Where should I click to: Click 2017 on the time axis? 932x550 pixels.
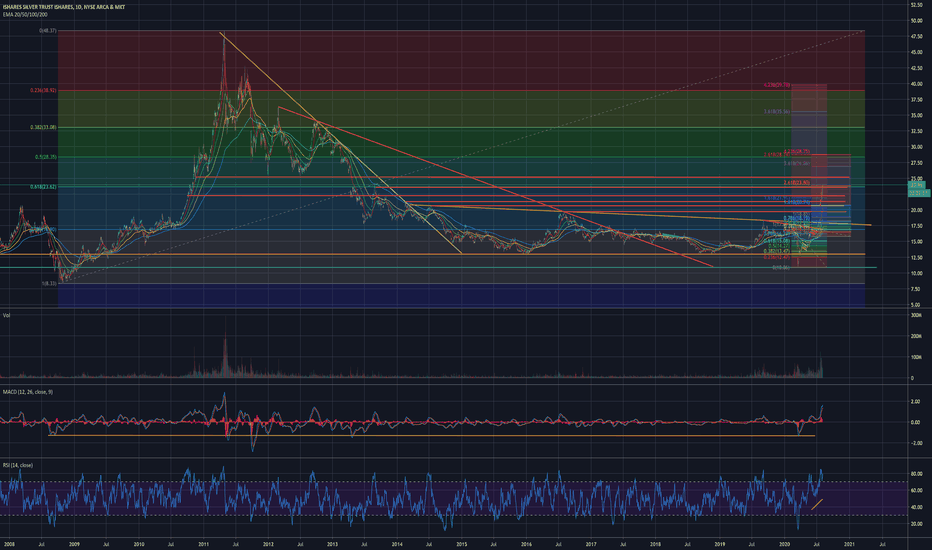click(591, 544)
